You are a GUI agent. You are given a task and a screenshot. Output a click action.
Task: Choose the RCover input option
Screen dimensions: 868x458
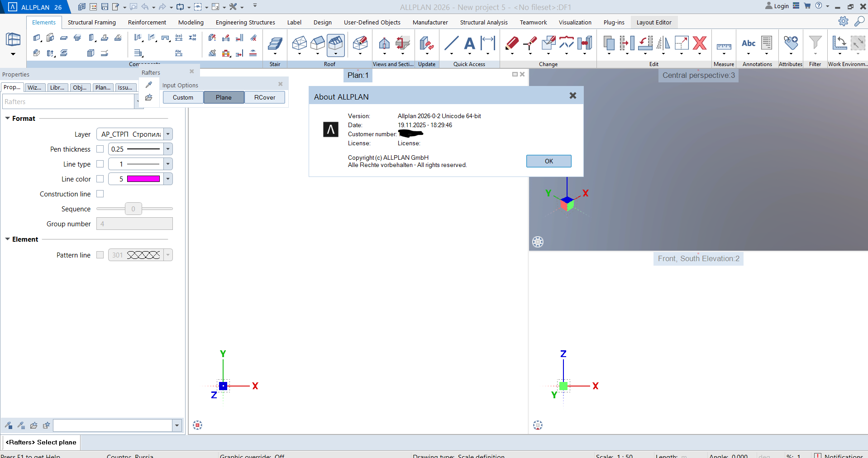click(265, 97)
